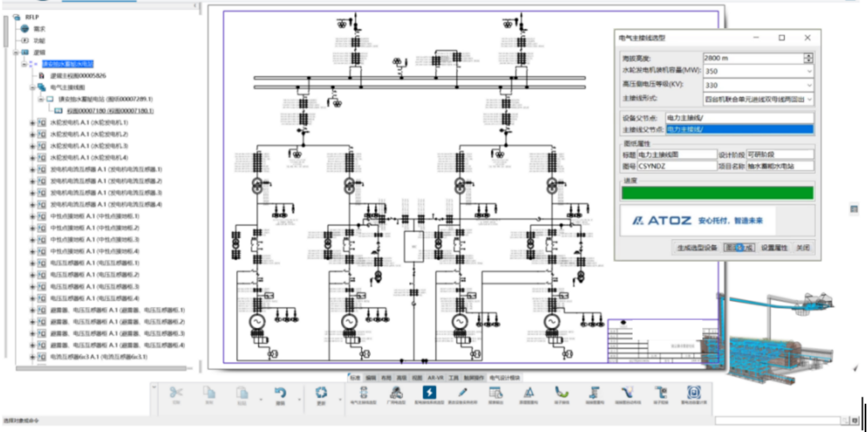Image resolution: width=868 pixels, height=432 pixels.
Task: Click the pencil rename-device icon
Action: click(x=462, y=392)
